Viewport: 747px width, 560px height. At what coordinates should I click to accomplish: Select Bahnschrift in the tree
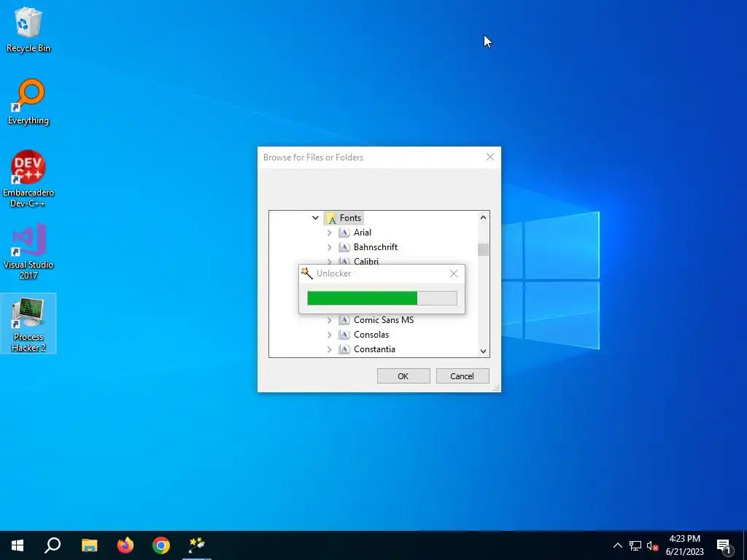pos(376,247)
